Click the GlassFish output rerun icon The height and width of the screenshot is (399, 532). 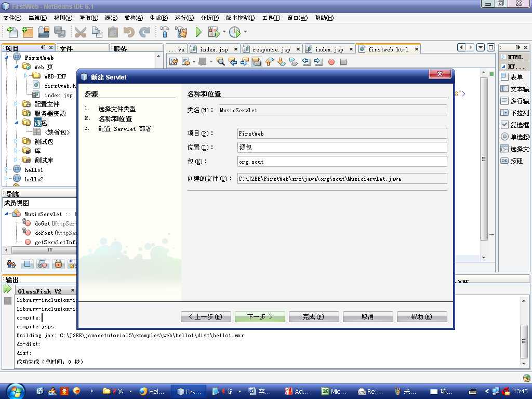[x=7, y=289]
